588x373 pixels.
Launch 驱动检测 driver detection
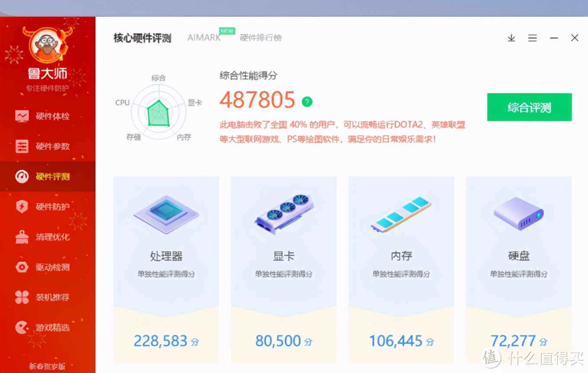48,267
